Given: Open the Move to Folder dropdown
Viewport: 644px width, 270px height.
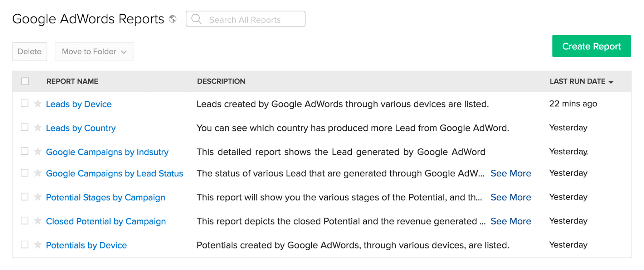Looking at the screenshot, I should click(x=94, y=52).
